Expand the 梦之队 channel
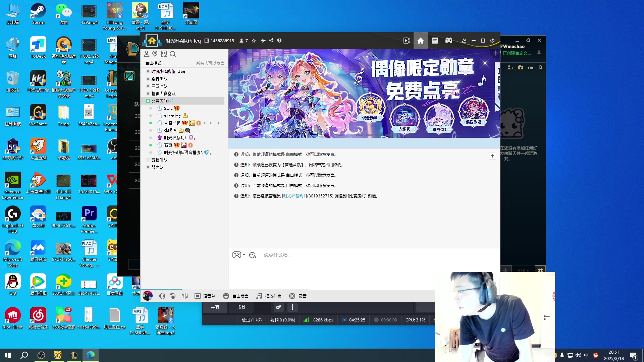This screenshot has height=362, width=644. tap(148, 167)
